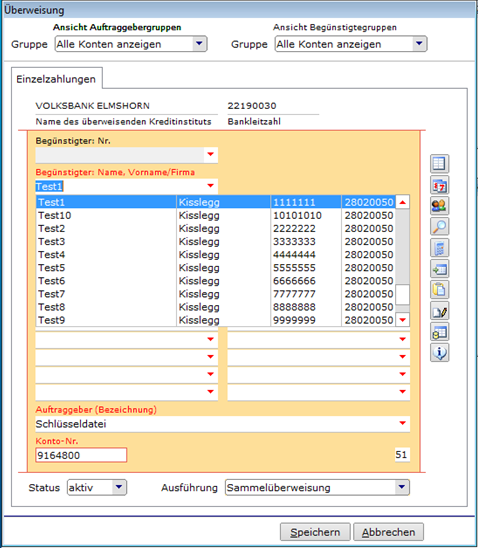Select the Test10 list entry
478x548 pixels.
[216, 215]
